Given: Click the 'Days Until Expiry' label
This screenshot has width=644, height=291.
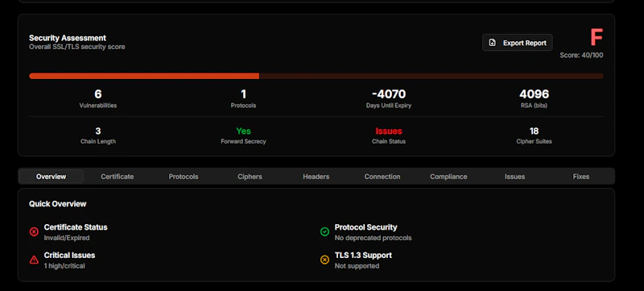Looking at the screenshot, I should coord(389,106).
